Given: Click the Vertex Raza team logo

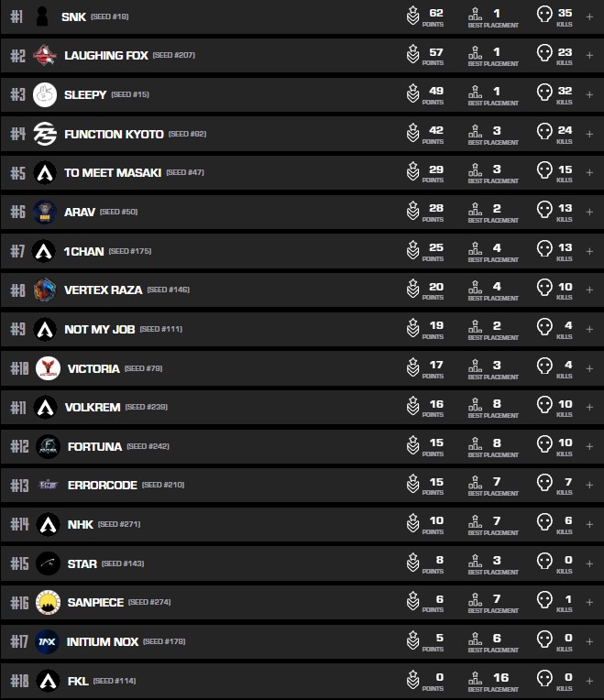Looking at the screenshot, I should 45,290.
